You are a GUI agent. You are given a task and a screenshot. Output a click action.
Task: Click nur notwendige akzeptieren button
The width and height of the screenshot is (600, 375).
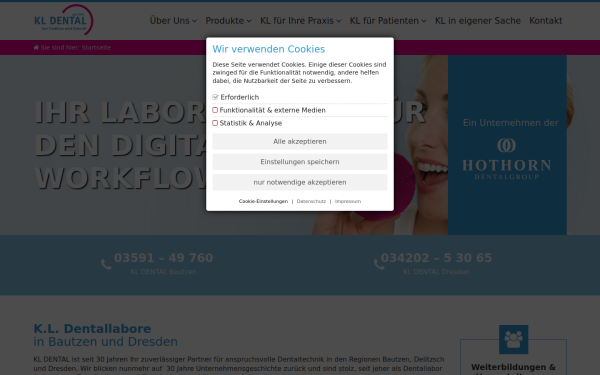coord(300,183)
